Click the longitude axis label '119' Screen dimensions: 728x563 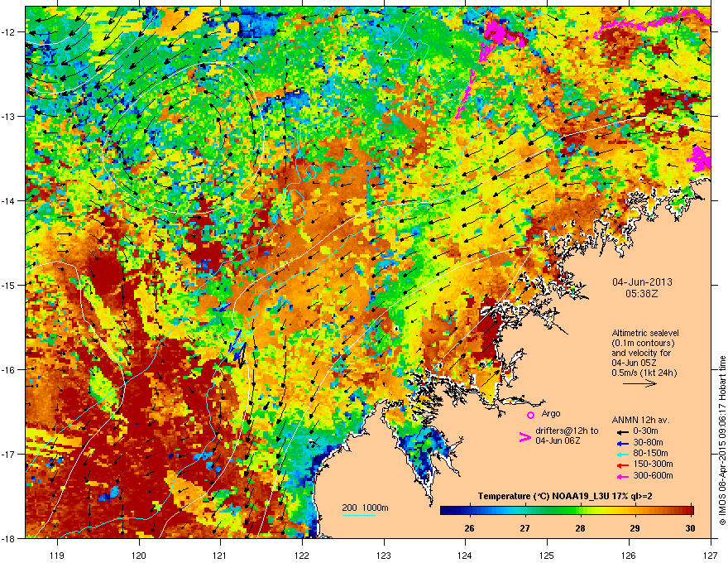57,555
